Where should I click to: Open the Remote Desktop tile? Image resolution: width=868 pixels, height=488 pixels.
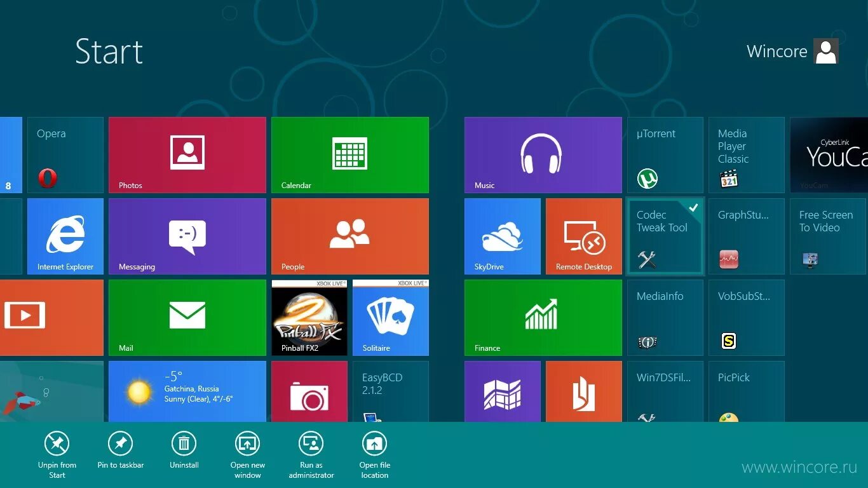[x=584, y=236]
